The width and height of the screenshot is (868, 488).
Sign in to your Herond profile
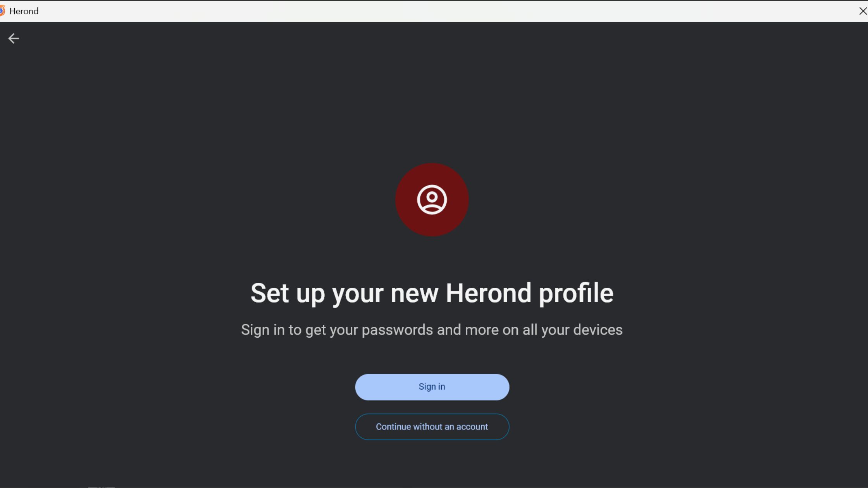click(432, 387)
